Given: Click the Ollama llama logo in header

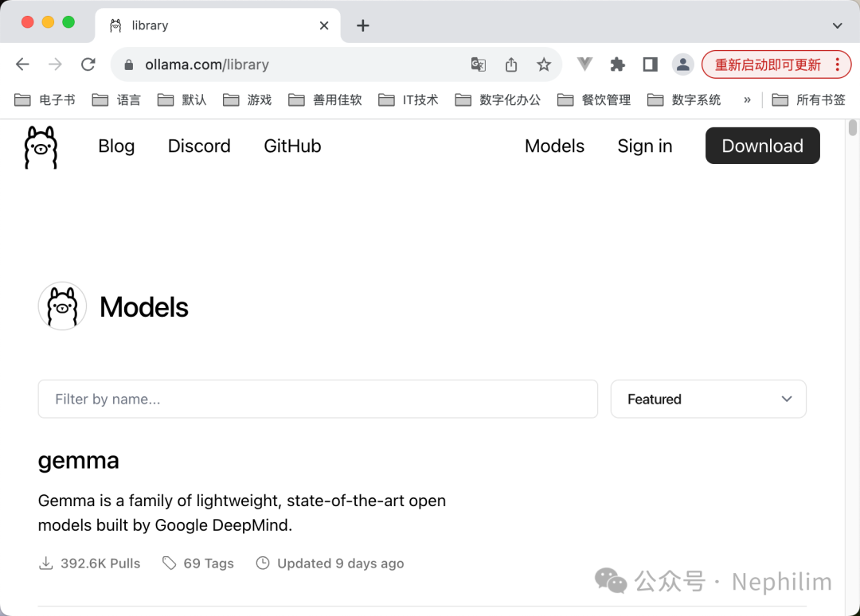Looking at the screenshot, I should [41, 147].
